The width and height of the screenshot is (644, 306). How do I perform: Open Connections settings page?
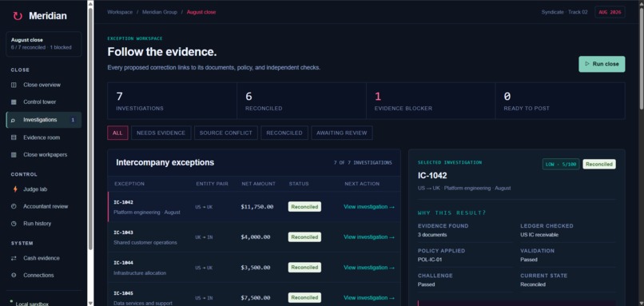43,276
